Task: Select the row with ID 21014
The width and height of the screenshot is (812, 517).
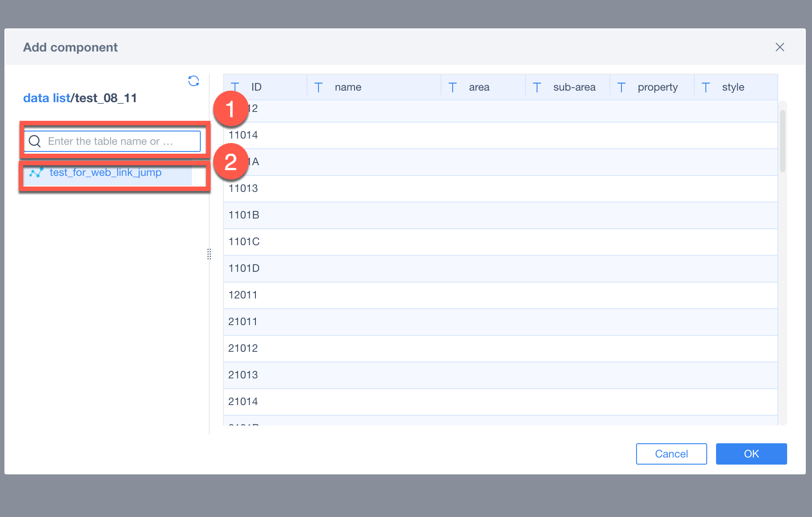Action: 501,402
